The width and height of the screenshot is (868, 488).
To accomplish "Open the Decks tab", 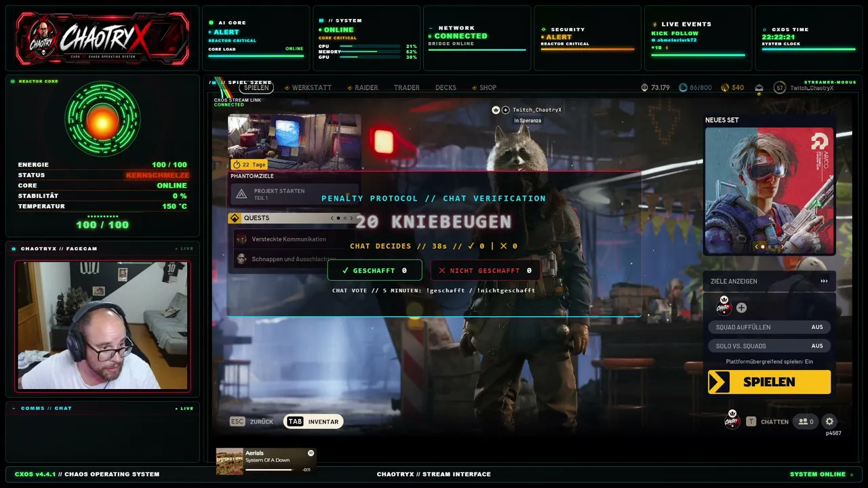I will pos(446,87).
